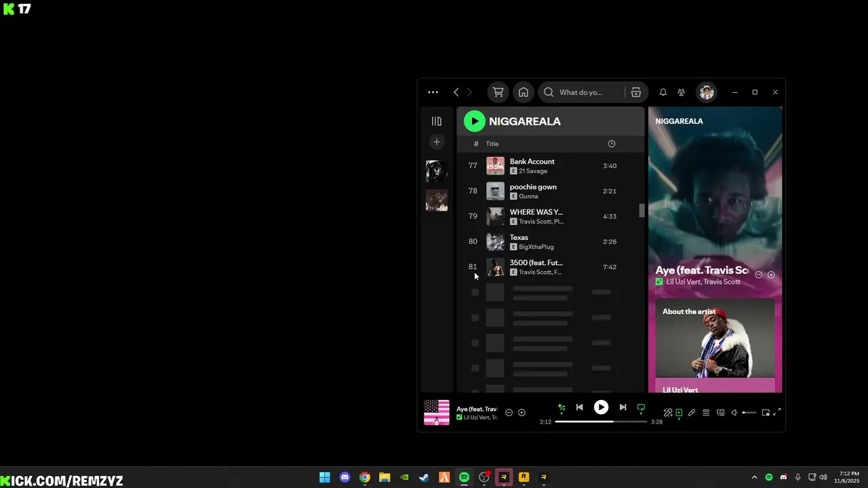
Task: Open Connect to a device
Action: 721,412
